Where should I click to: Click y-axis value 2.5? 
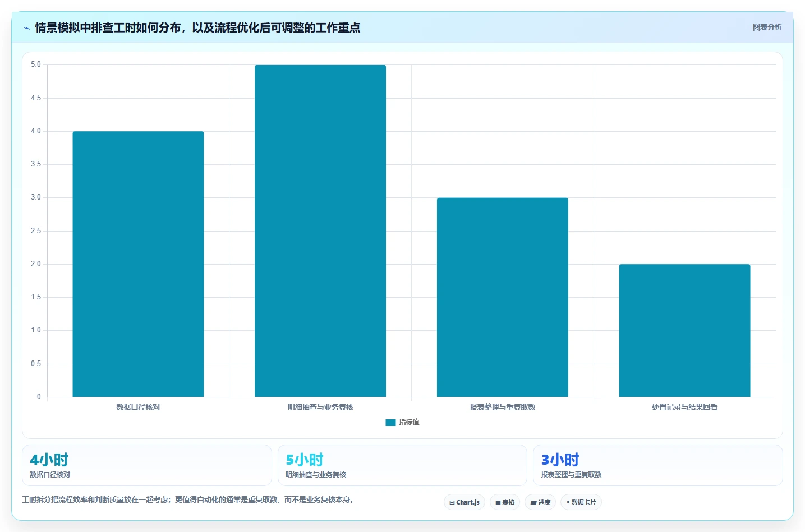tap(36, 231)
